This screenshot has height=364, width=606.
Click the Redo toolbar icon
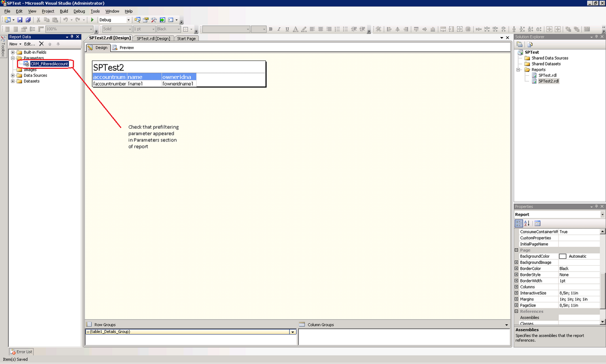(78, 20)
